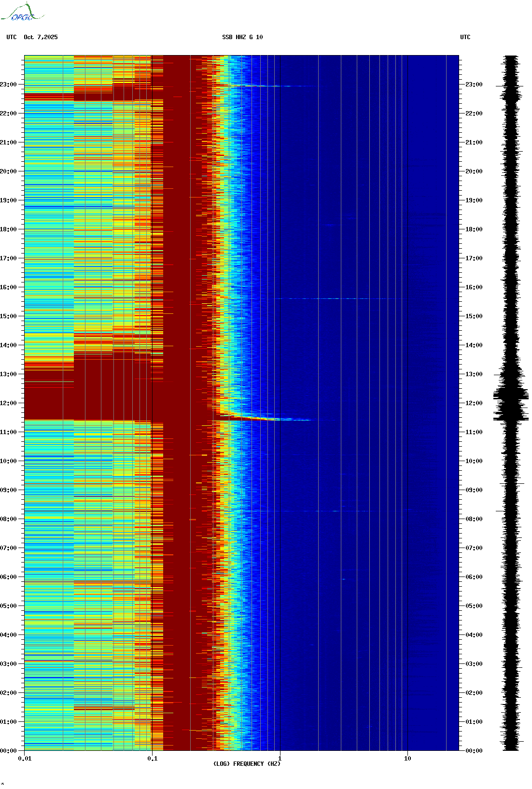
Task: Click the faint horizontal line near 15:35
Action: click(338, 299)
